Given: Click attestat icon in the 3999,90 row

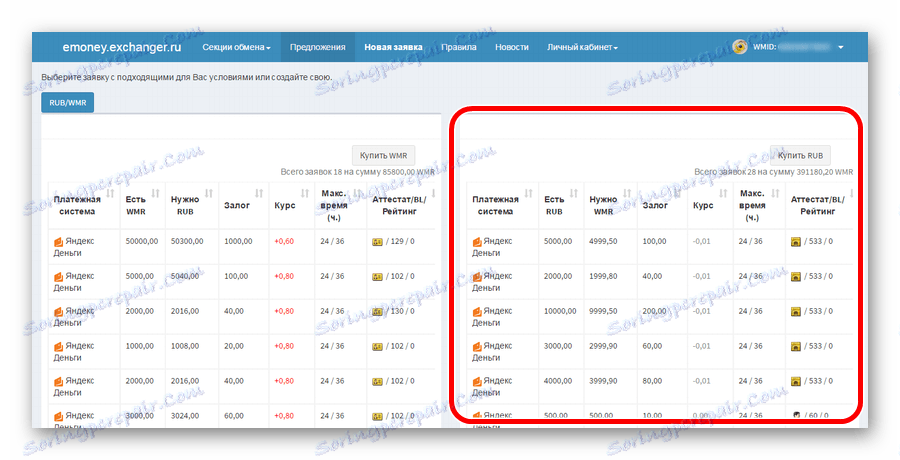Looking at the screenshot, I should [796, 382].
